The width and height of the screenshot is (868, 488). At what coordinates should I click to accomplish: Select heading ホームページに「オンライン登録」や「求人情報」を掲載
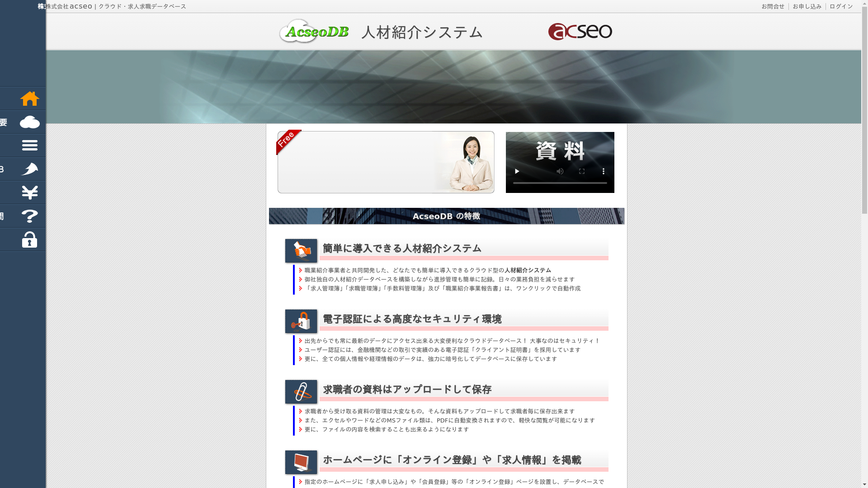tap(452, 460)
